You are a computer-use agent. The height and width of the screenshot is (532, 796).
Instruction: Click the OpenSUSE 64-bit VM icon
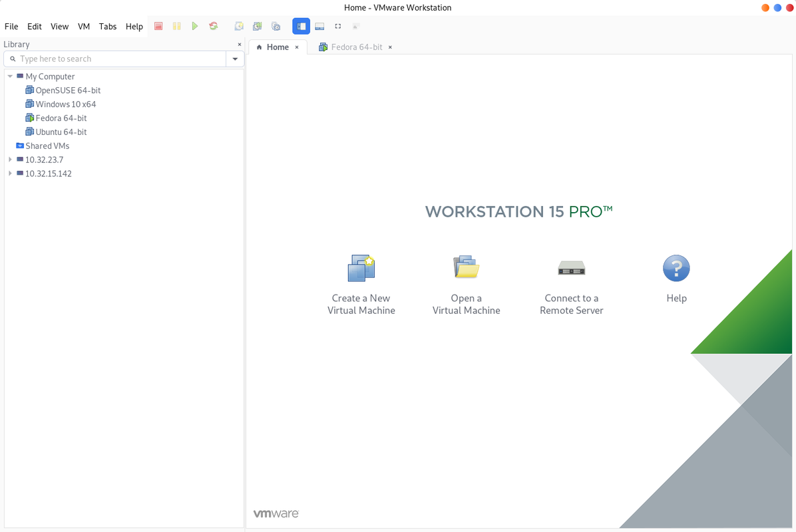click(29, 90)
